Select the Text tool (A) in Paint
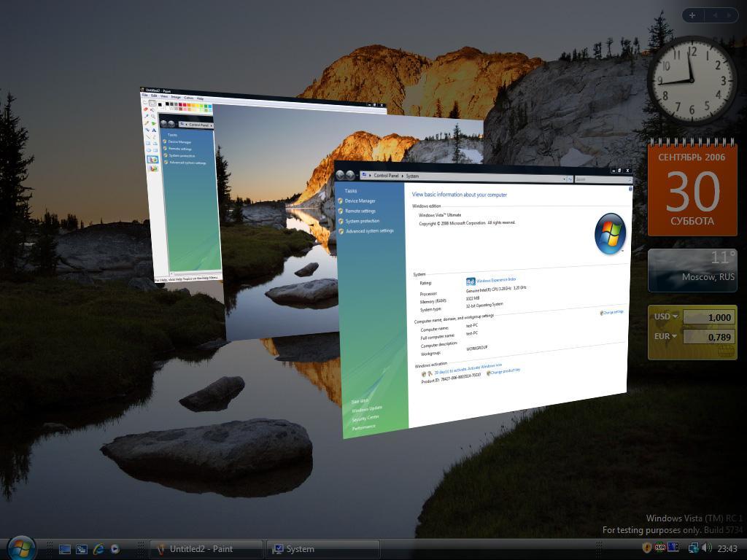The image size is (747, 560). 155,131
